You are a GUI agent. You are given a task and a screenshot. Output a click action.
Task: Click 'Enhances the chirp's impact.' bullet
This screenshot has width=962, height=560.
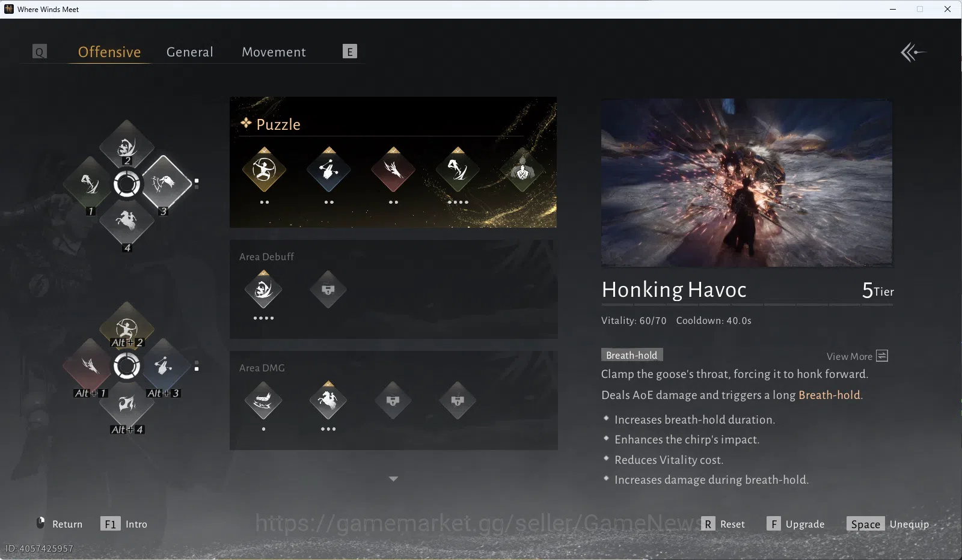tap(687, 440)
